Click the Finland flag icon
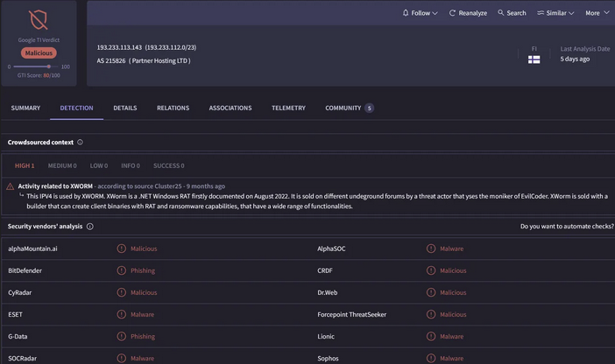This screenshot has height=364, width=615. [x=534, y=59]
